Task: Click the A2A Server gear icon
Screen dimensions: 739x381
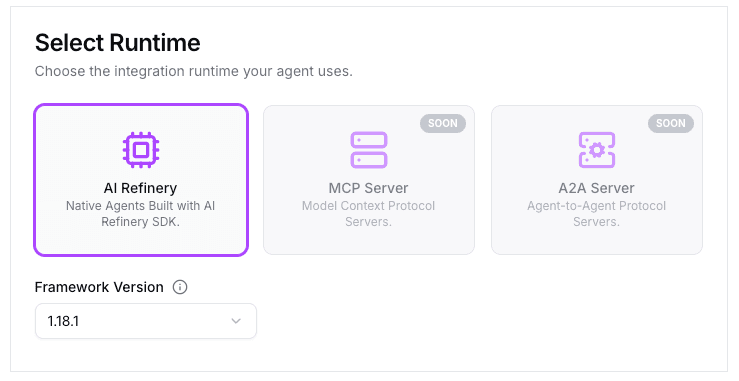Action: (x=597, y=150)
